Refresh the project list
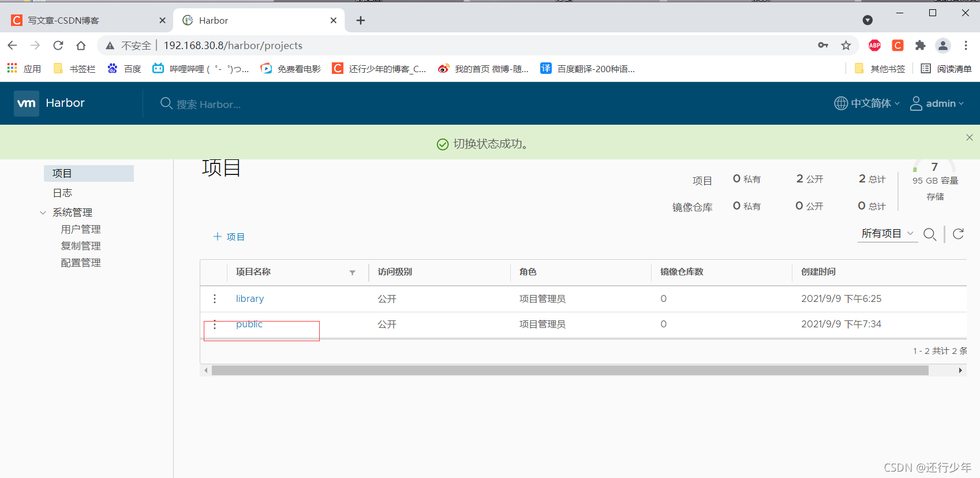 click(959, 234)
